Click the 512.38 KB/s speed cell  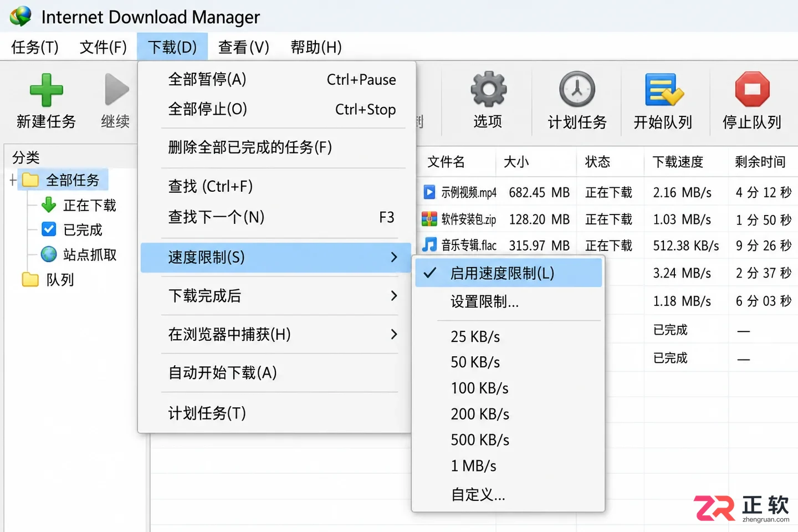pyautogui.click(x=686, y=245)
